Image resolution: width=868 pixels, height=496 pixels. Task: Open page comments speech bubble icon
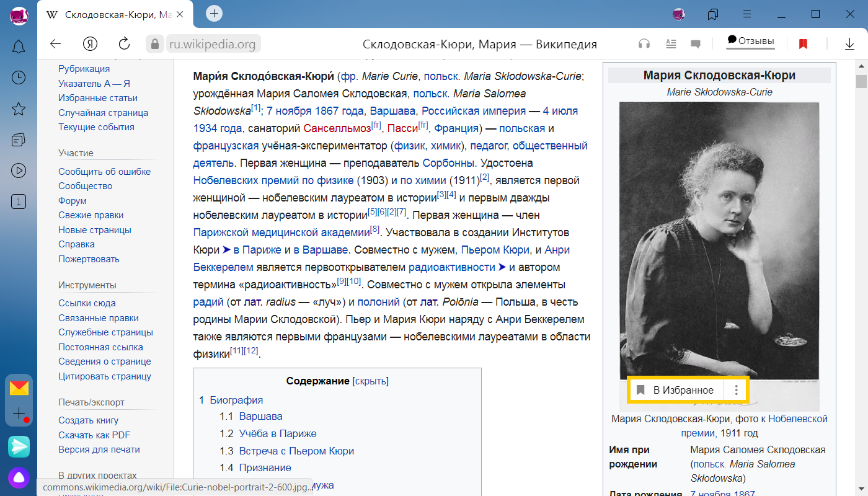[x=696, y=45]
